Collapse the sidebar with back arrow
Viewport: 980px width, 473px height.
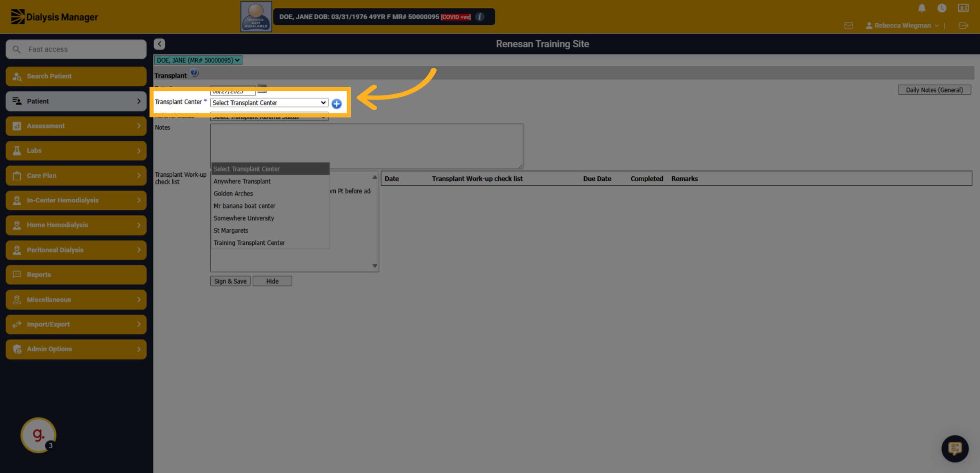coord(159,44)
